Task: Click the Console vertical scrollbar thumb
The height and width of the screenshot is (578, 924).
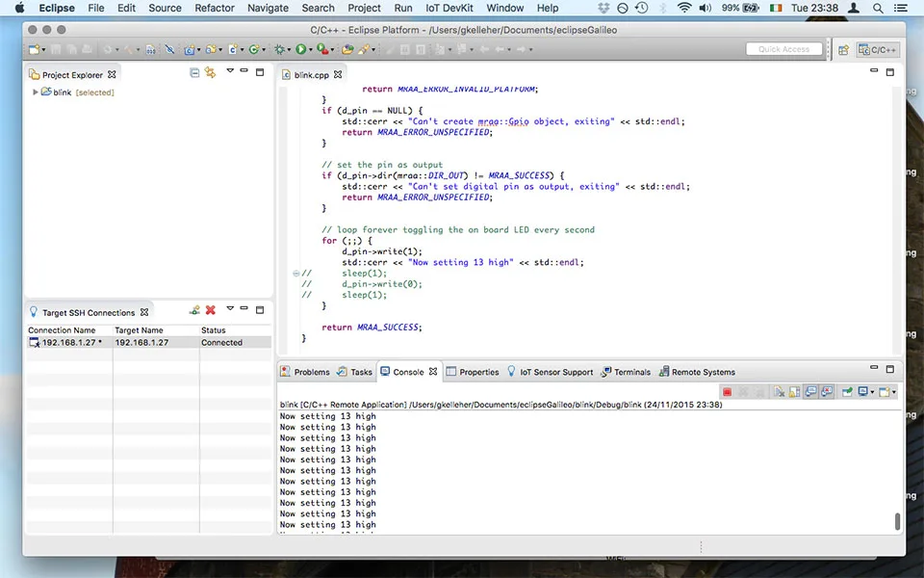Action: click(898, 521)
